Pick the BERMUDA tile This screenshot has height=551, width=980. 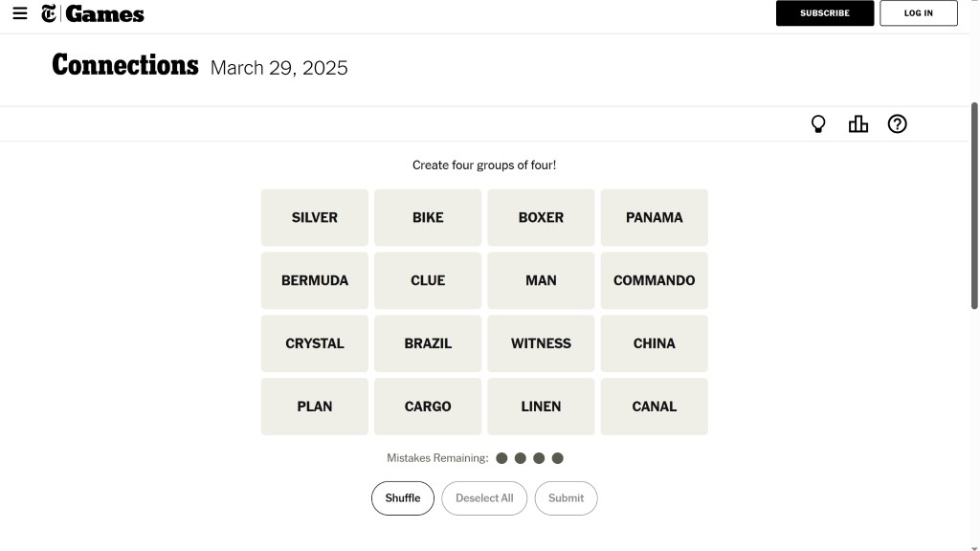click(x=314, y=280)
